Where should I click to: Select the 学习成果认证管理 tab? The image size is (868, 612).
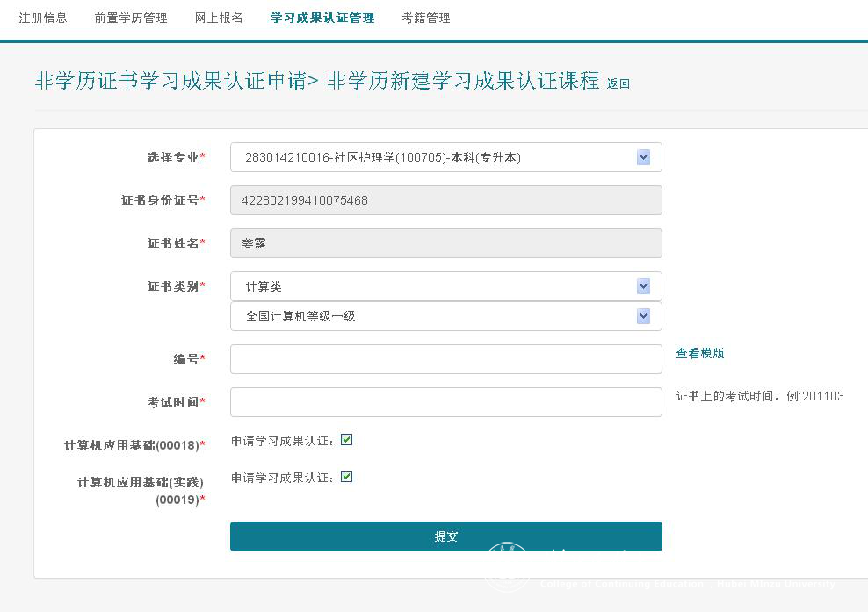pos(322,18)
